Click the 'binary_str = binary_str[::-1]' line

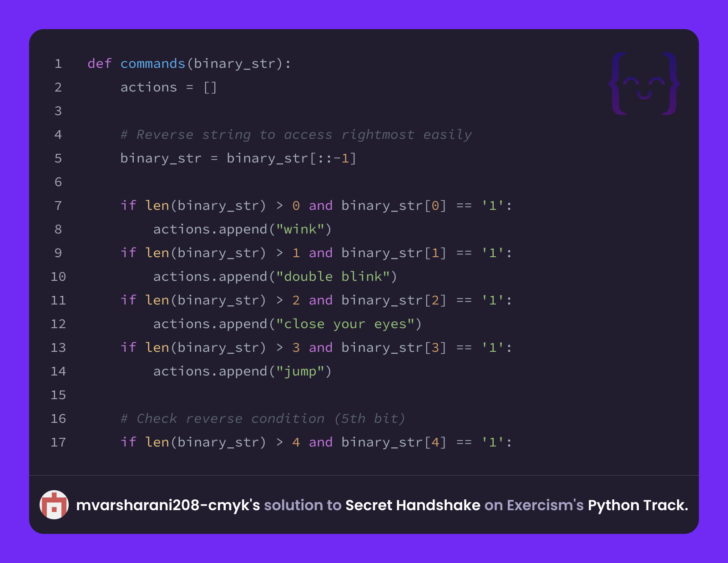point(238,158)
